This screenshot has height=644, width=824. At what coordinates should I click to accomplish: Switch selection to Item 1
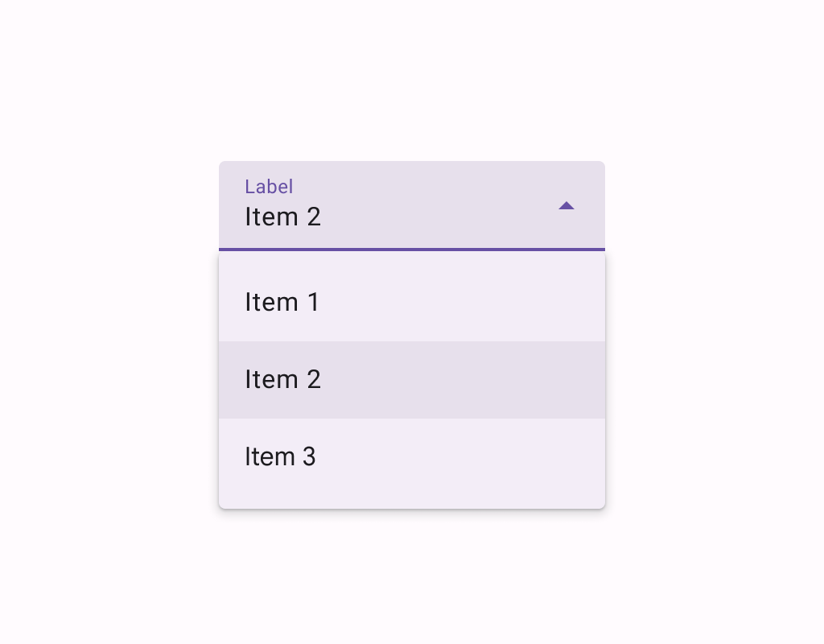pos(412,303)
